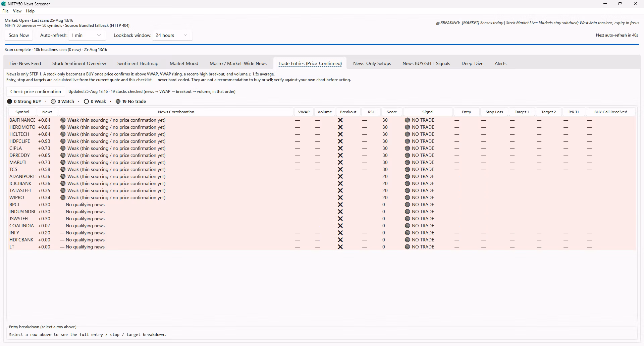This screenshot has height=346, width=644.
Task: Click the COALINDIA breakout cross icon
Action: pyautogui.click(x=340, y=226)
